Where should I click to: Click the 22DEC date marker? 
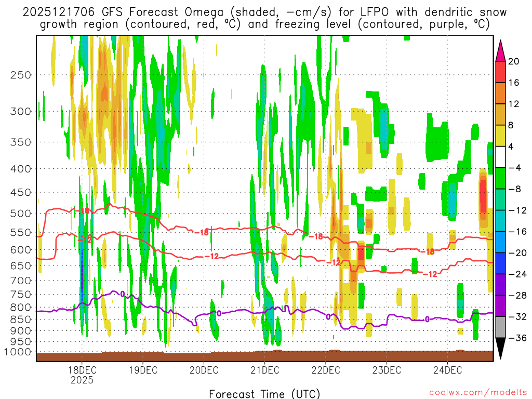pyautogui.click(x=326, y=370)
